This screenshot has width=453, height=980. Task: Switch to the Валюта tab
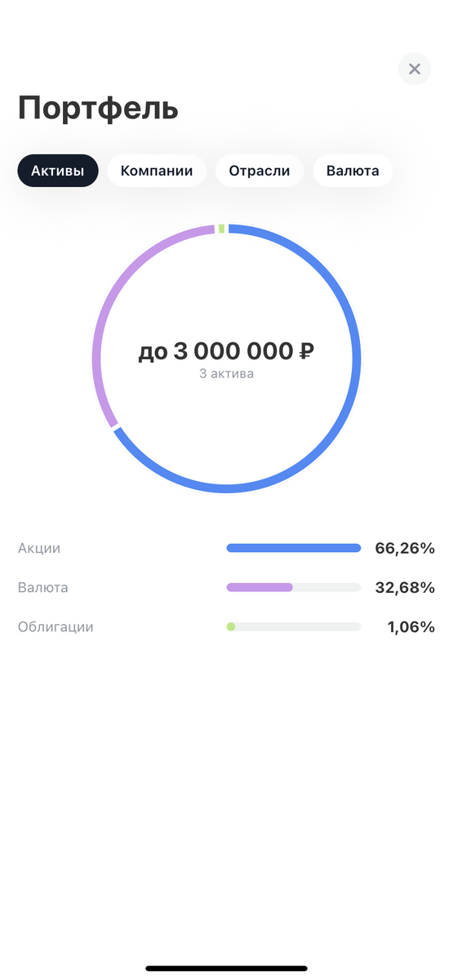353,171
